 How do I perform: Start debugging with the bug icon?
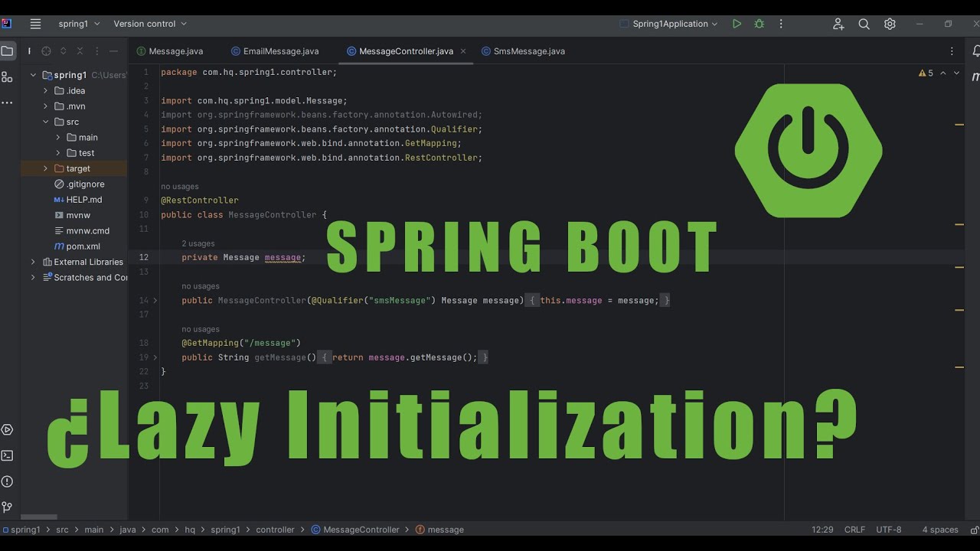coord(759,24)
